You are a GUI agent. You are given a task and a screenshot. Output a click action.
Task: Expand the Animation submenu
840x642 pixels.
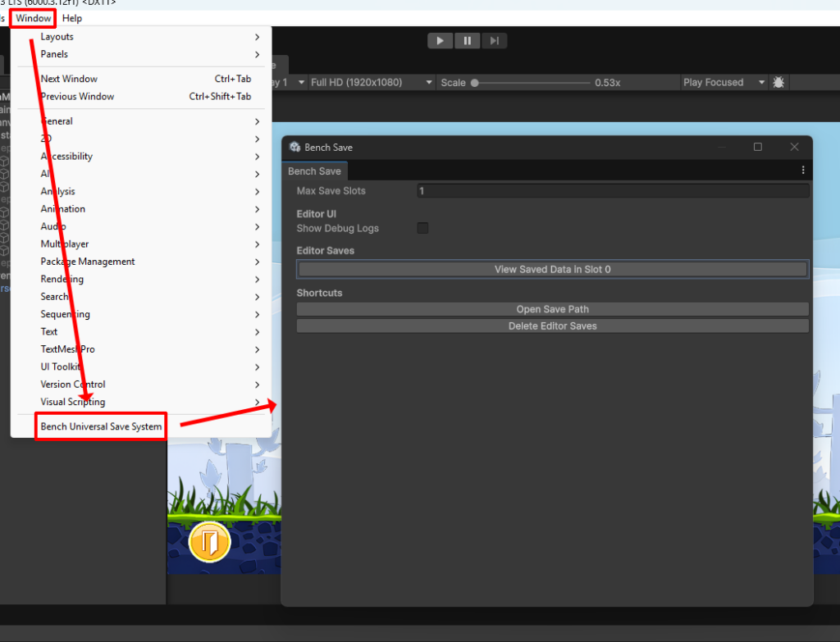141,209
